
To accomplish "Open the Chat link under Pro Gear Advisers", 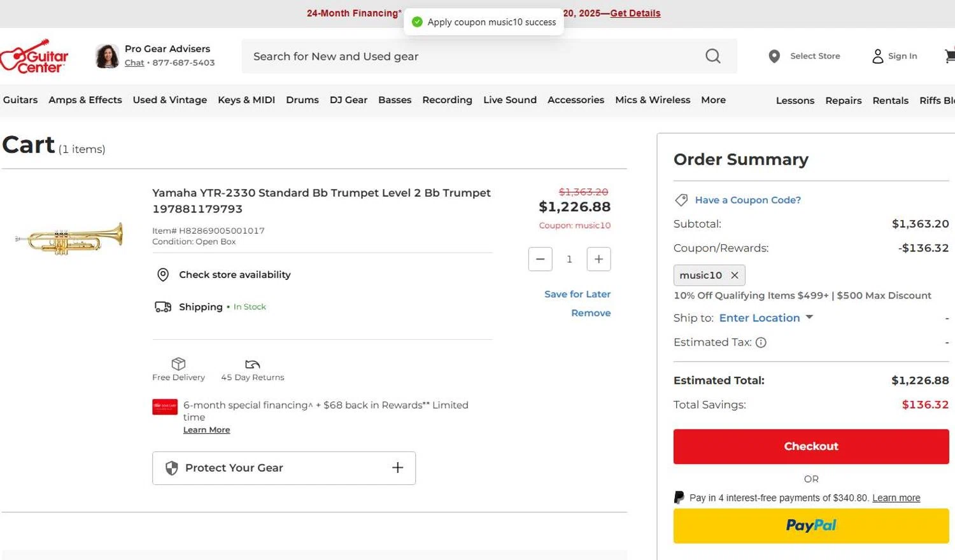I will (x=134, y=63).
